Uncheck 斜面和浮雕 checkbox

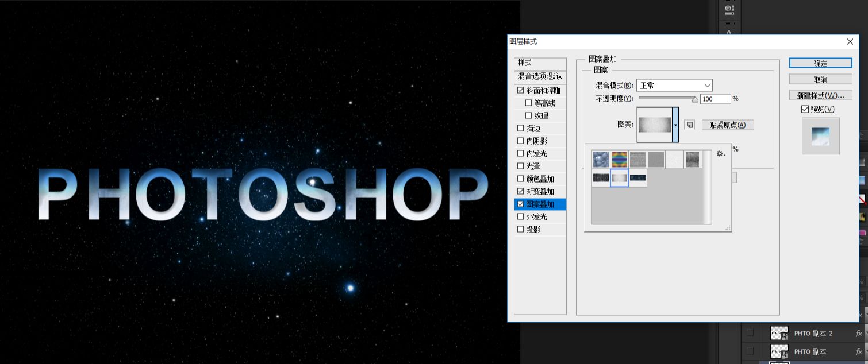point(521,91)
